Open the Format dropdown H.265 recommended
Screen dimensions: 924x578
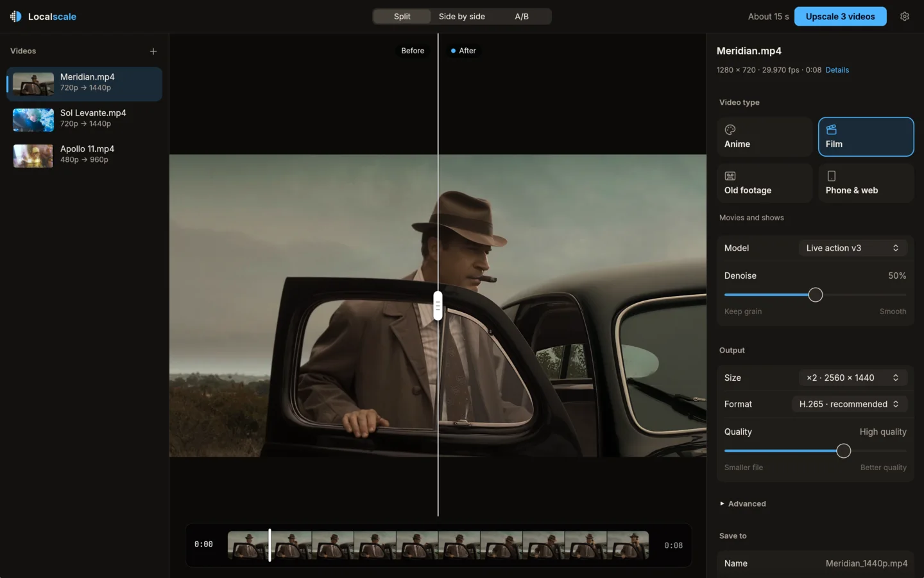[850, 404]
